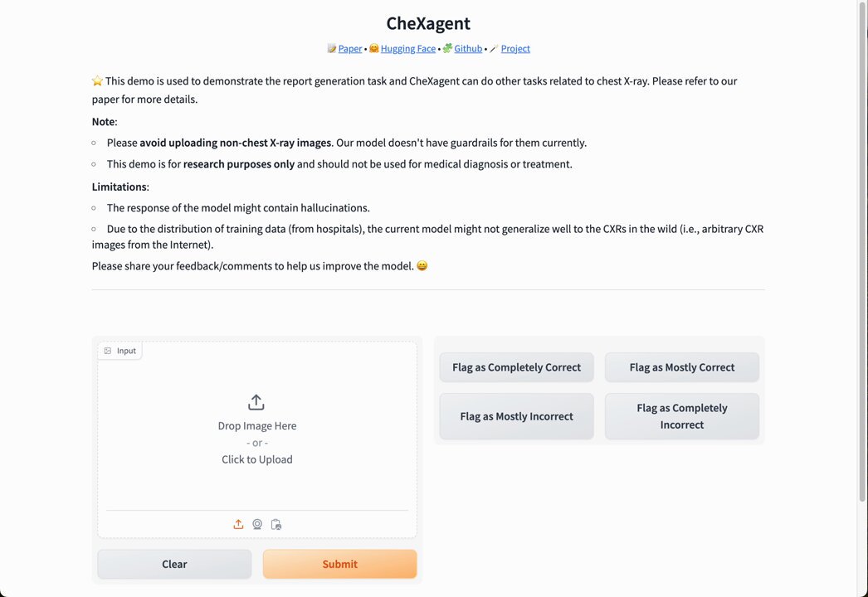
Task: Visit the Github link
Action: coord(468,49)
